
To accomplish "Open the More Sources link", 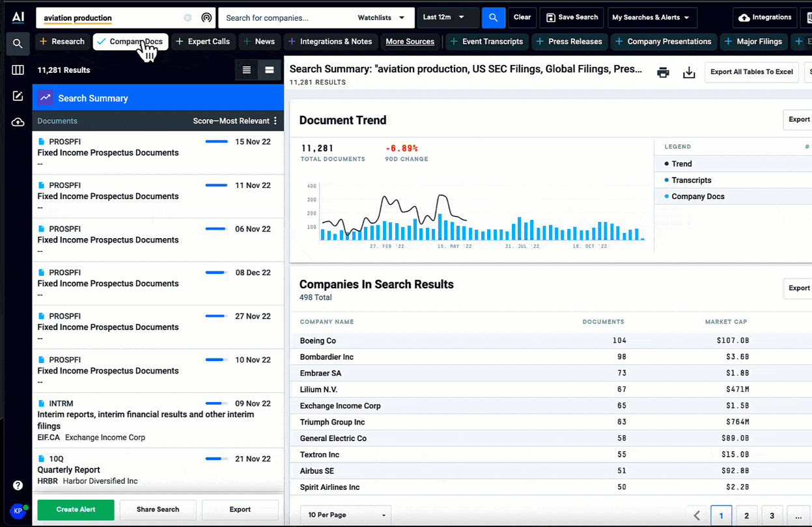I will coord(410,42).
